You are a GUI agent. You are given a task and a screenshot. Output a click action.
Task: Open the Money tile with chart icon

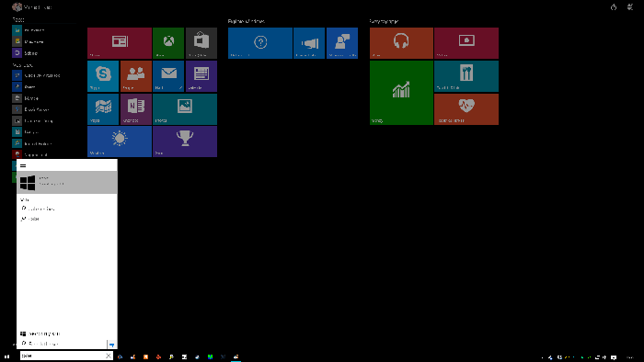click(401, 93)
